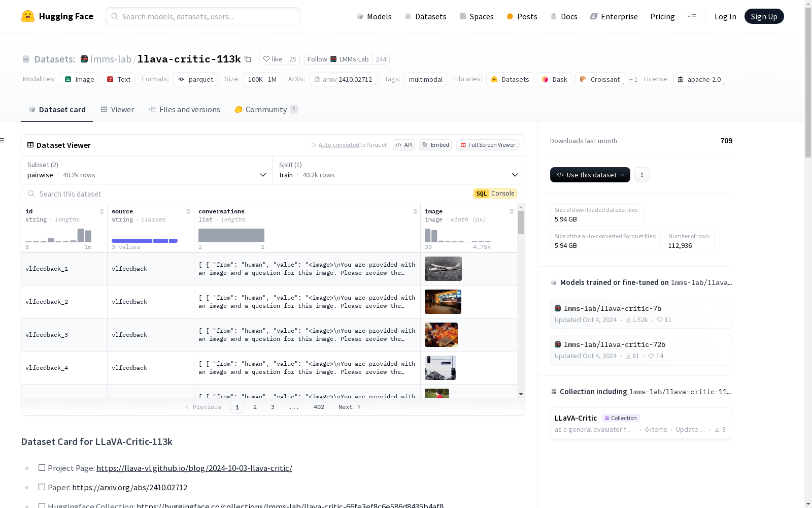
Task: Open the lmms-lab organization link
Action: pos(111,59)
